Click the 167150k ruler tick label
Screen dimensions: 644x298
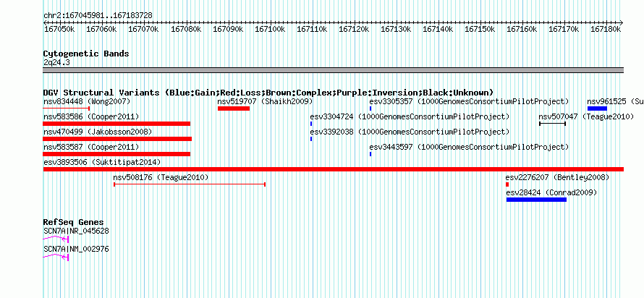pos(480,30)
